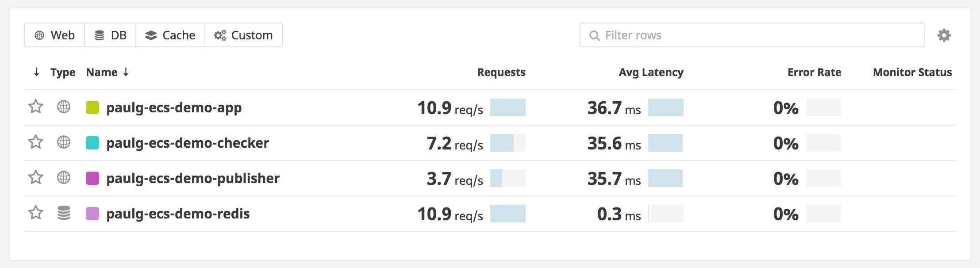
Task: Click the green color swatch beside paulg-ecs-demo-app
Action: point(92,107)
